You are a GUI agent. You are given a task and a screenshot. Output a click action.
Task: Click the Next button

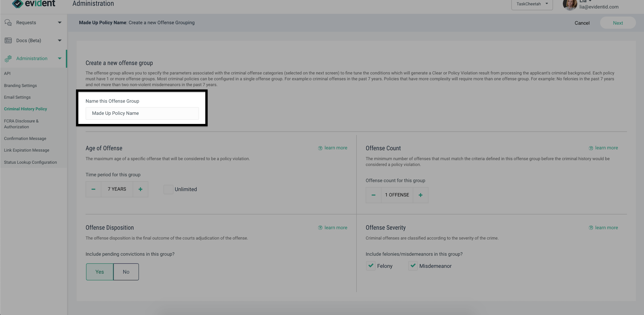pyautogui.click(x=618, y=23)
